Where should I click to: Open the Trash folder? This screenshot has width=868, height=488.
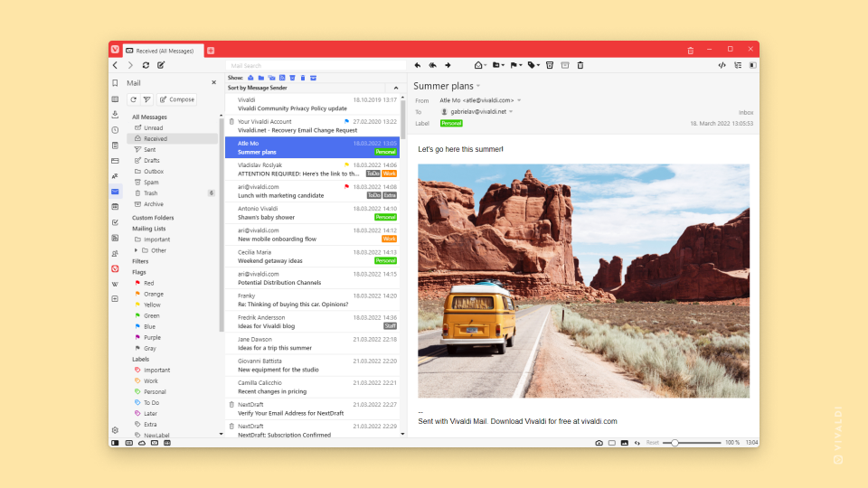click(151, 193)
